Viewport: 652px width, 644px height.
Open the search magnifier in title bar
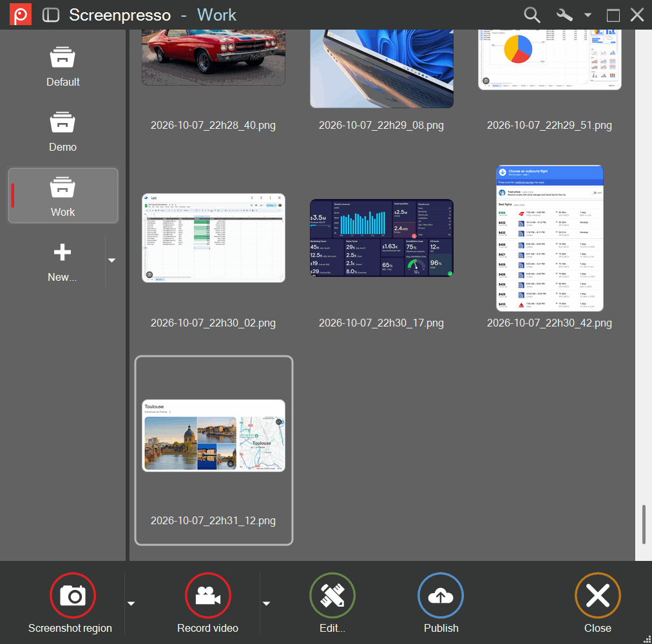[532, 15]
